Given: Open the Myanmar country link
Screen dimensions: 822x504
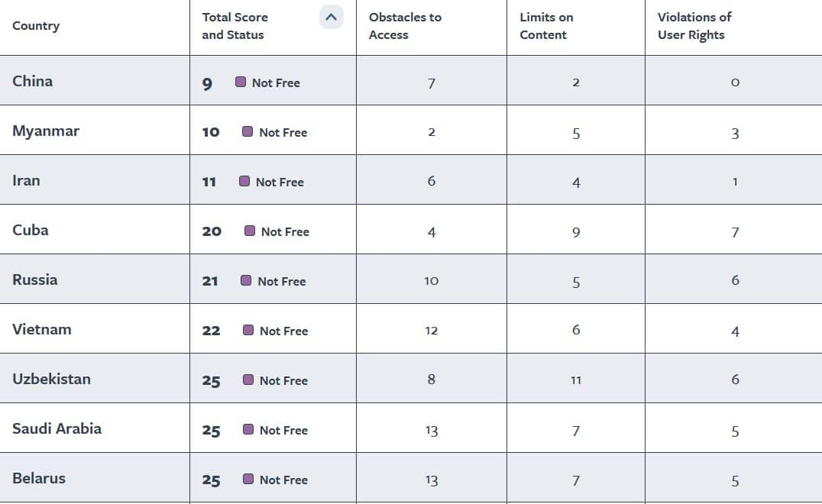Looking at the screenshot, I should click(46, 131).
